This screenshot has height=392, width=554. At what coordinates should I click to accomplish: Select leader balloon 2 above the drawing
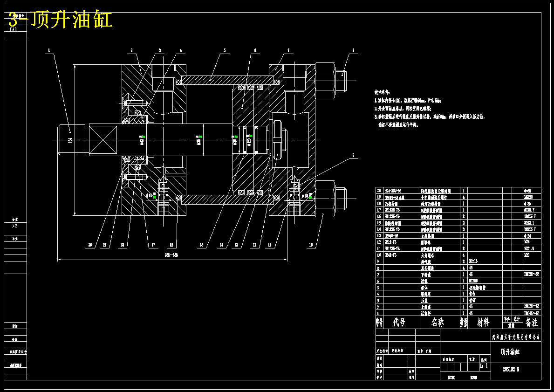pyautogui.click(x=132, y=50)
